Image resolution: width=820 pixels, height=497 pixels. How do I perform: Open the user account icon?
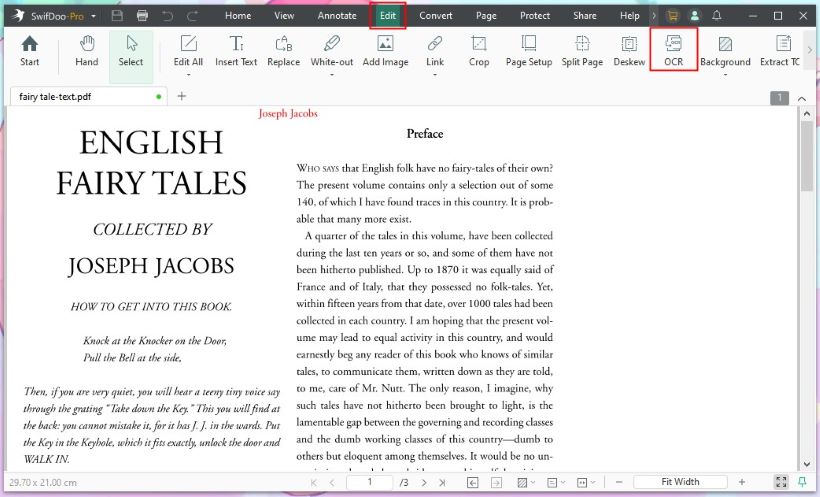tap(694, 16)
